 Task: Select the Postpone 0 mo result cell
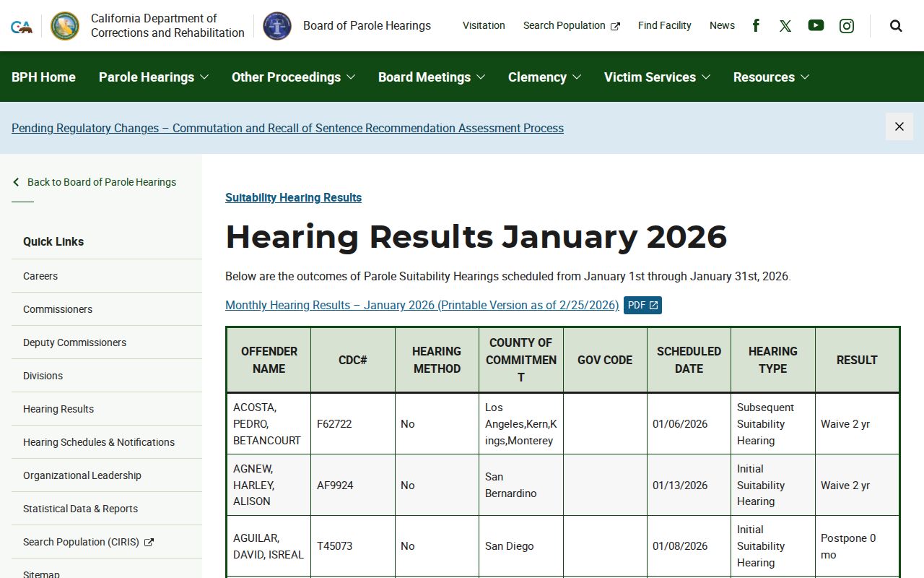857,546
